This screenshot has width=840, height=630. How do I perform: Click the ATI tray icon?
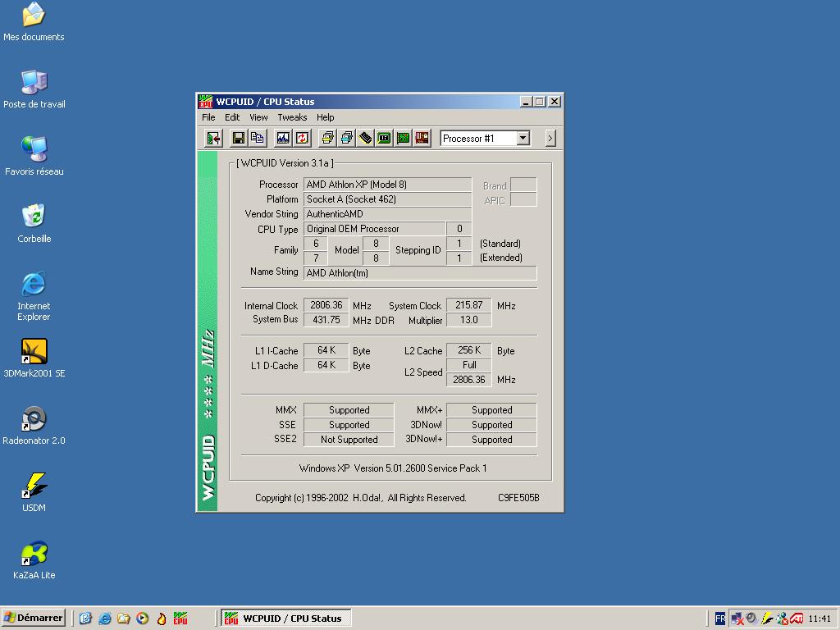point(797,619)
